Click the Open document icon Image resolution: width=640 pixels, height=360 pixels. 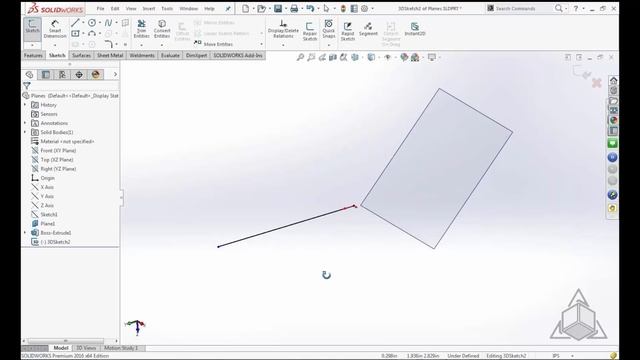coord(261,9)
